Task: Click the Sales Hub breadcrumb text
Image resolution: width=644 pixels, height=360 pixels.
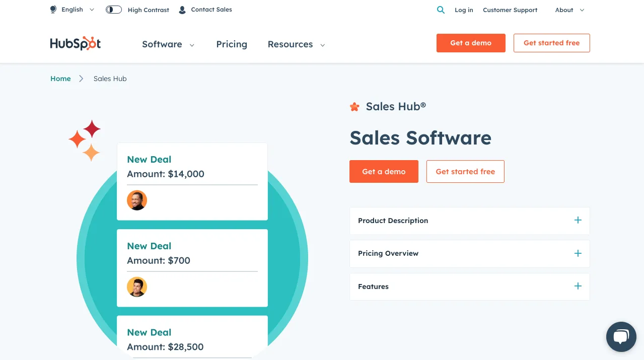Action: click(110, 79)
